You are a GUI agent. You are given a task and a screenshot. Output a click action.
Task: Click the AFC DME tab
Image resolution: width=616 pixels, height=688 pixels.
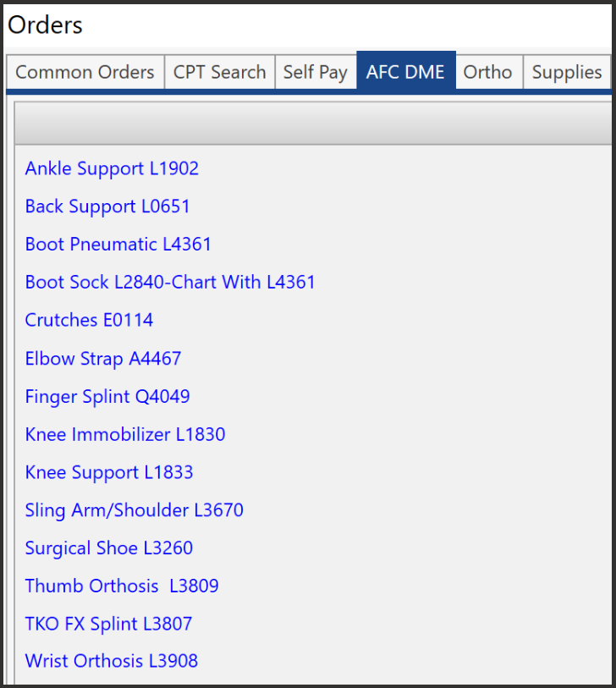pos(405,73)
